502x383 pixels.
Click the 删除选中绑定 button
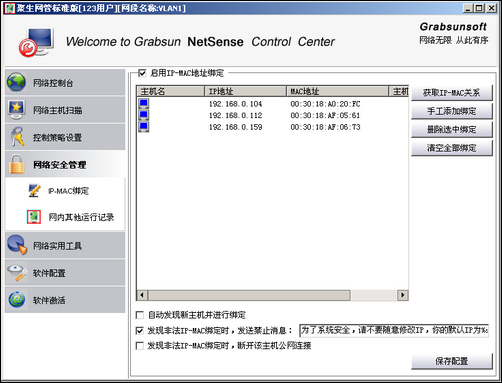[452, 129]
